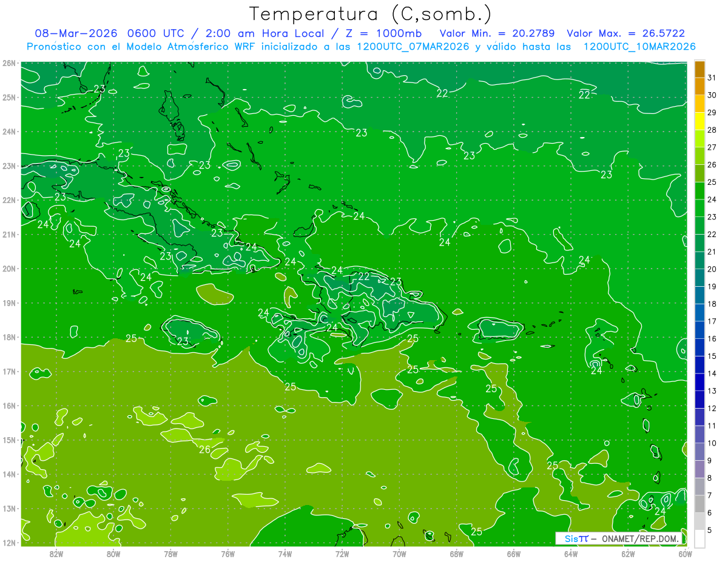The height and width of the screenshot is (562, 728).
Task: Click legend label "30" on the color scale
Action: pos(712,95)
